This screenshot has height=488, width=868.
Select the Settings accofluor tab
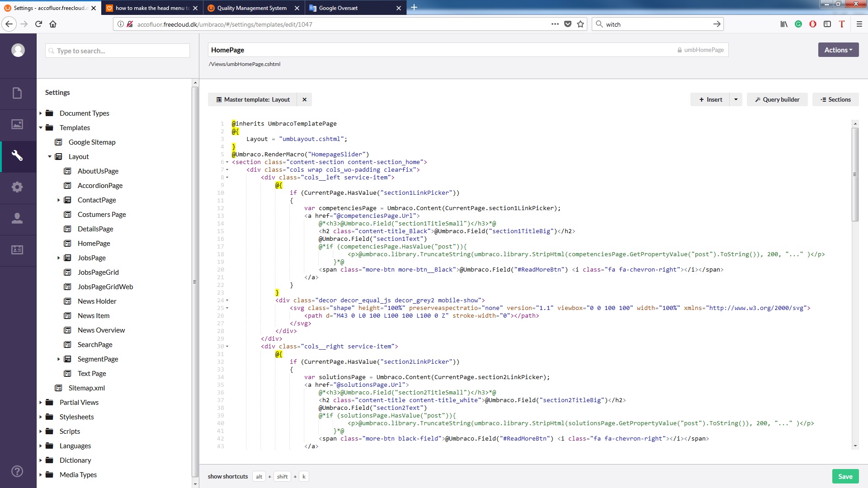[x=51, y=8]
